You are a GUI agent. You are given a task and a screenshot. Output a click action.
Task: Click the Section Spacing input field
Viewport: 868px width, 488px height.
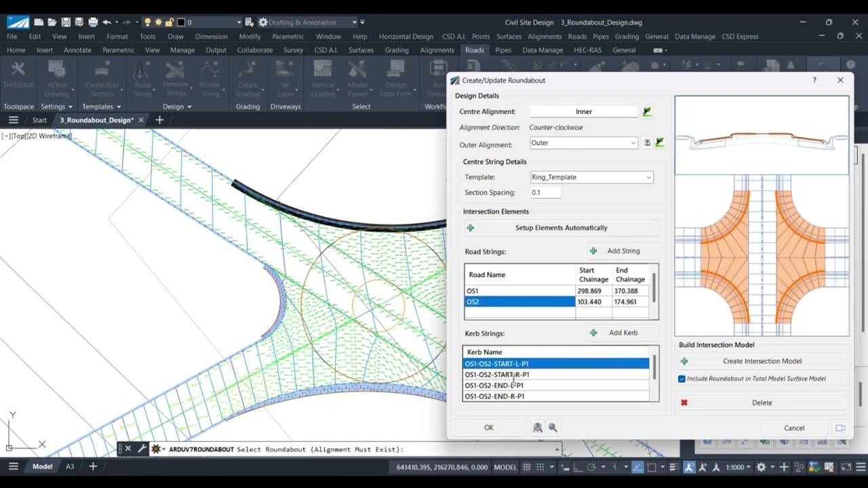(x=546, y=192)
